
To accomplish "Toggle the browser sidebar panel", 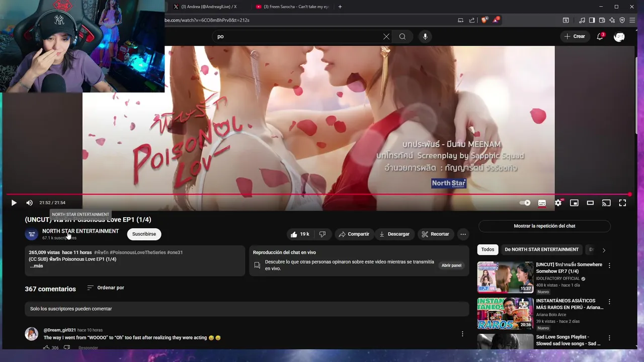I will point(592,20).
